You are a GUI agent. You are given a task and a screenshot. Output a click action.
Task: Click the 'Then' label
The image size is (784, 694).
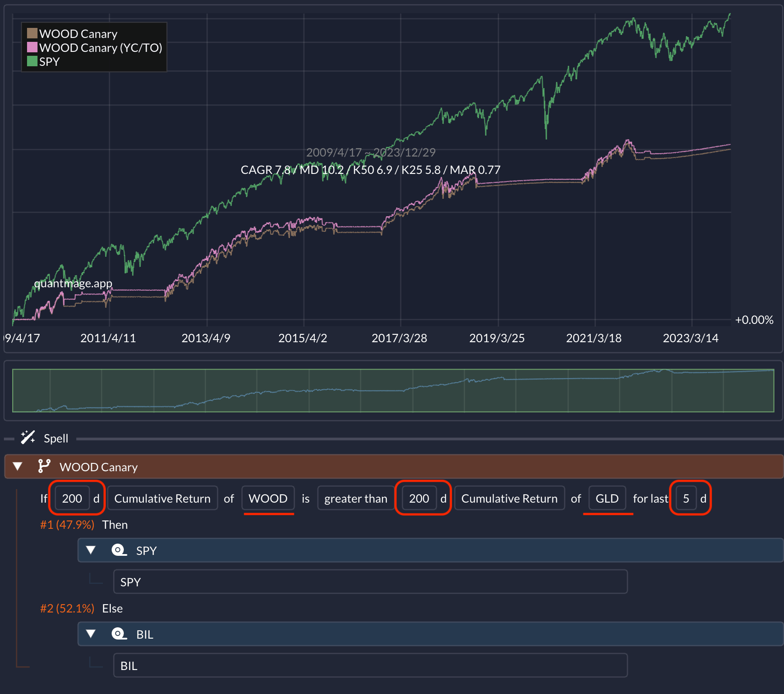click(x=115, y=524)
